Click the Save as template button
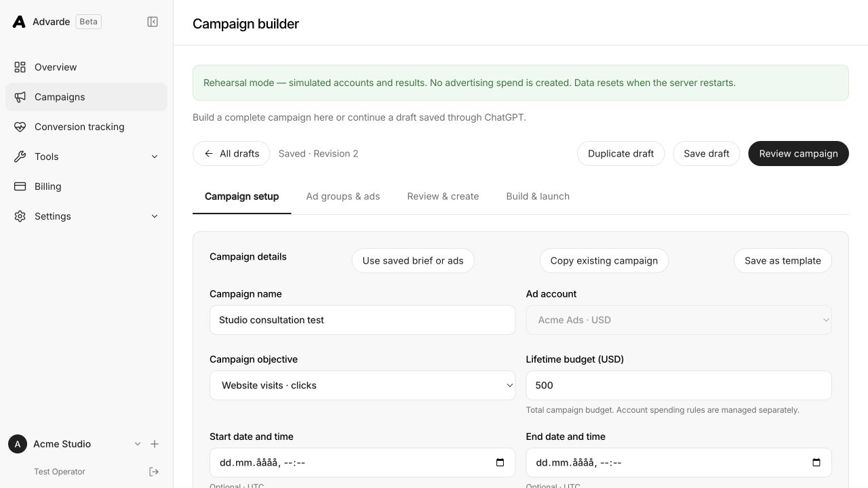The image size is (868, 488). pos(783,260)
